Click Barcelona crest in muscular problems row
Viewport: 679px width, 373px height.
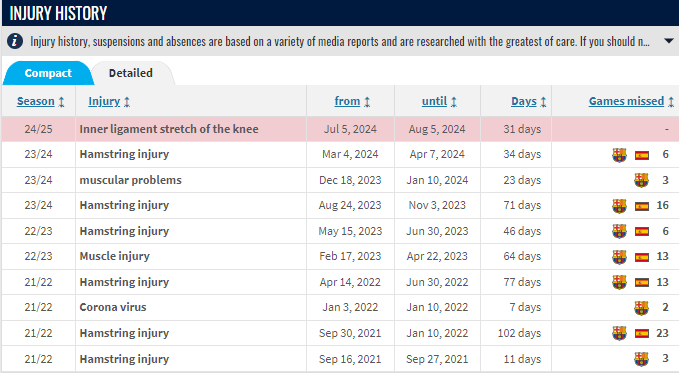tap(641, 180)
